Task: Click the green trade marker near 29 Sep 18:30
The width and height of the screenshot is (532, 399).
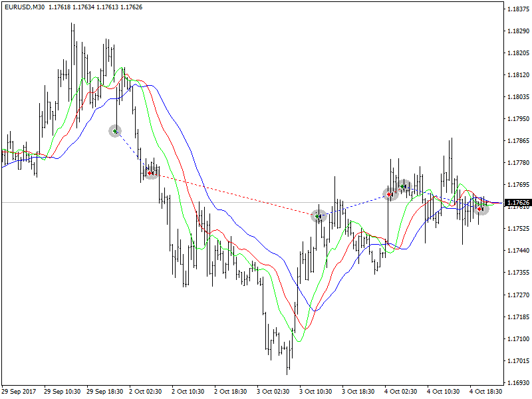Action: (x=116, y=132)
